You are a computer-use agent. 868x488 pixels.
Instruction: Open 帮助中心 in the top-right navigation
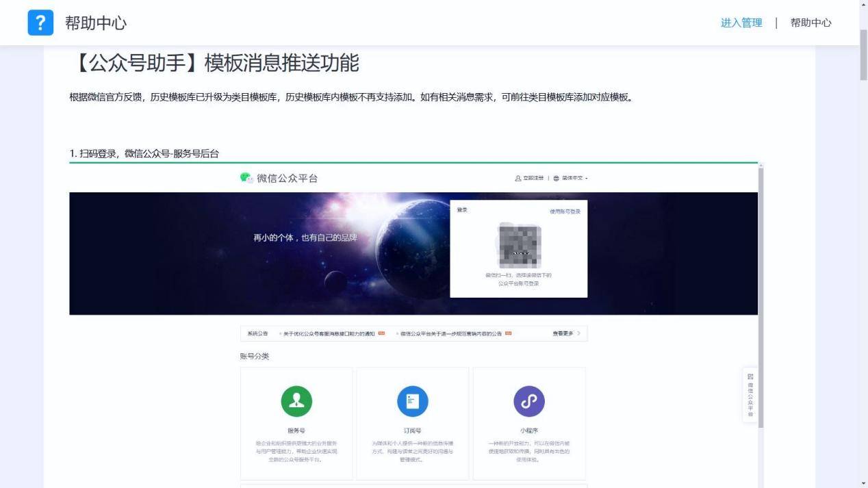[810, 23]
